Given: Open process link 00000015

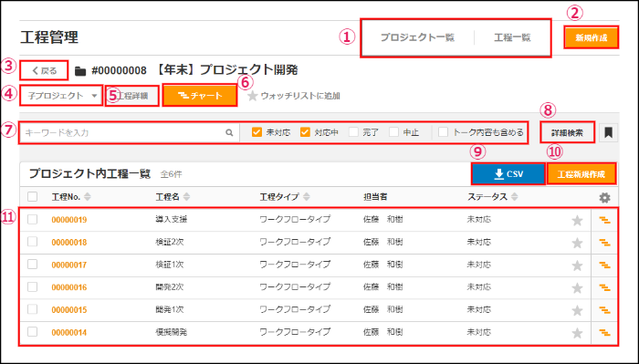Looking at the screenshot, I should [x=69, y=310].
